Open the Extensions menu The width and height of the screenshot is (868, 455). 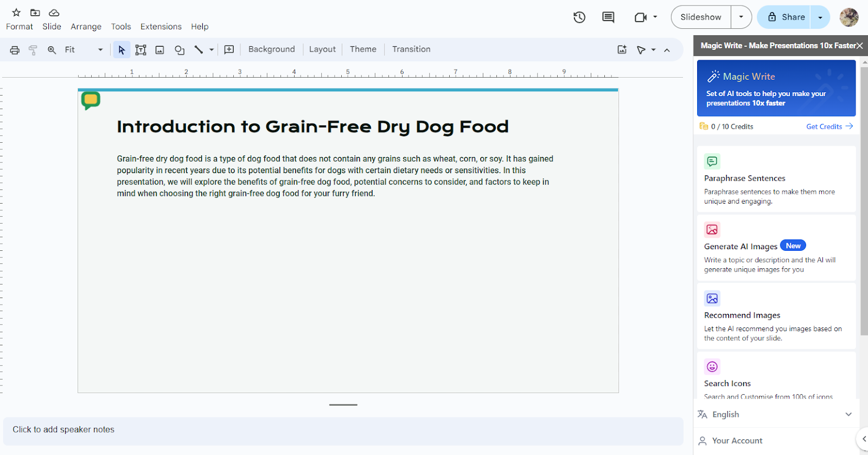click(161, 27)
